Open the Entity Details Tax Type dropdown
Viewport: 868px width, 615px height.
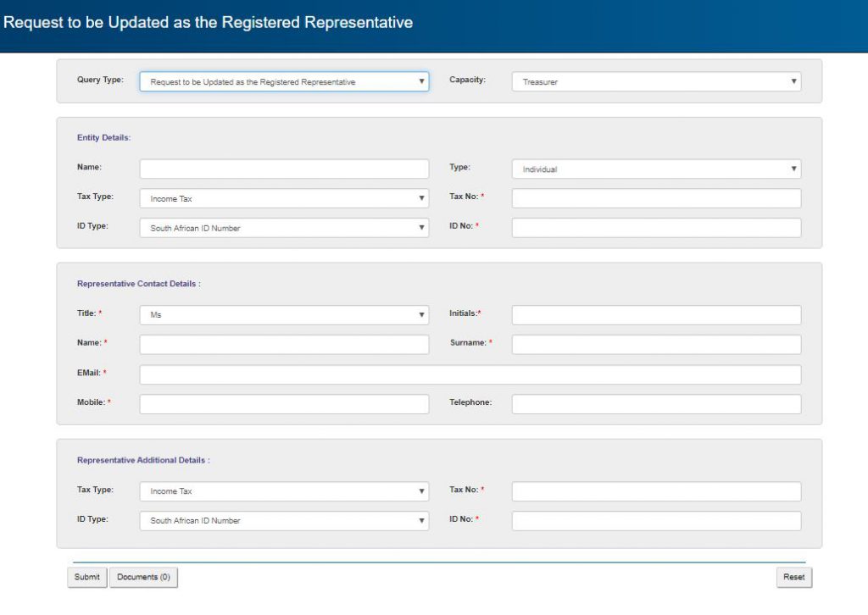(284, 198)
